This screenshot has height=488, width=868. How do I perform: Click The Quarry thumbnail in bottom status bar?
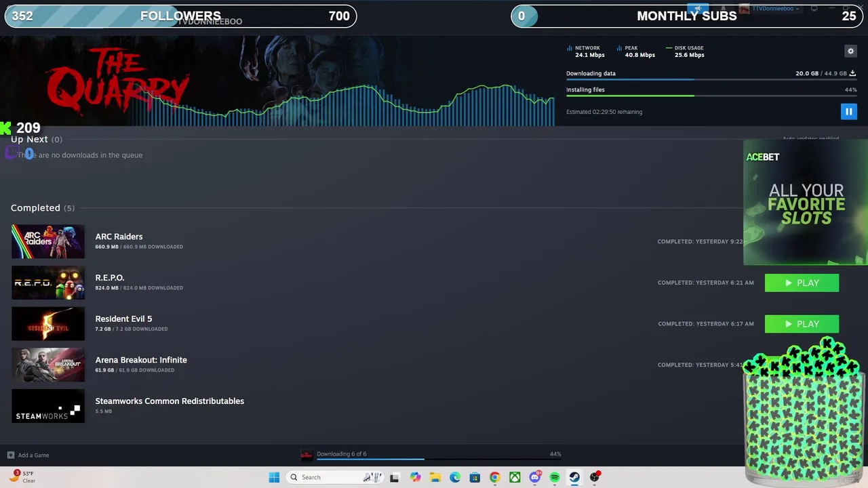[307, 455]
